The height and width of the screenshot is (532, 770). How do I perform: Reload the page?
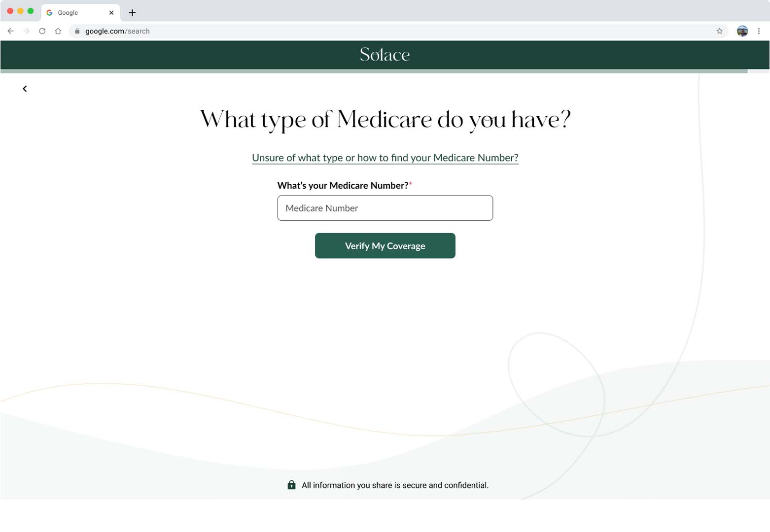(42, 31)
